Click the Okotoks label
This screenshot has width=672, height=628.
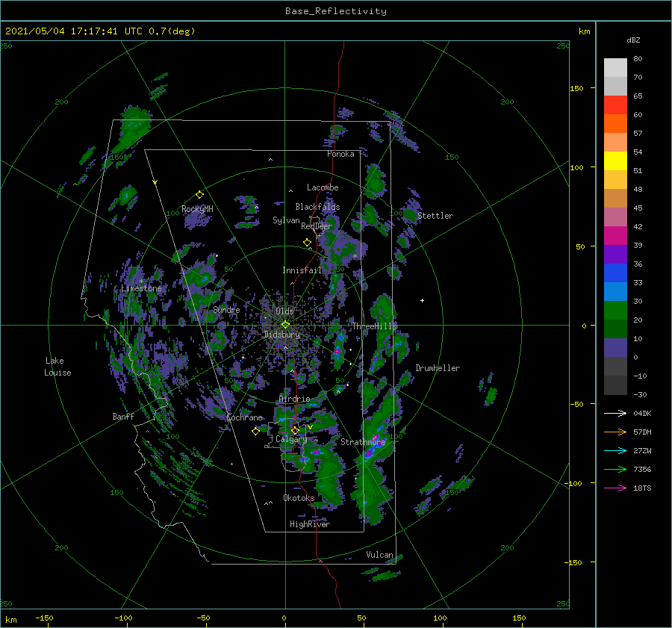click(299, 498)
